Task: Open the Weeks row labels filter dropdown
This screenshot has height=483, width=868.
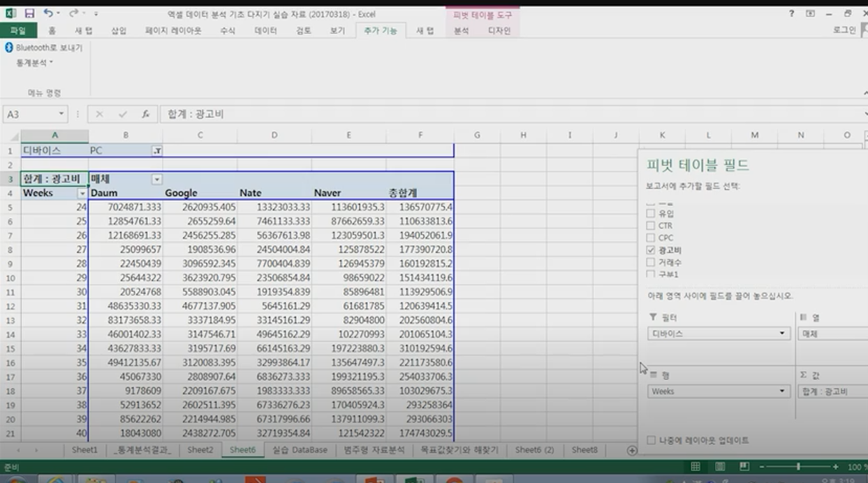Action: click(x=82, y=193)
